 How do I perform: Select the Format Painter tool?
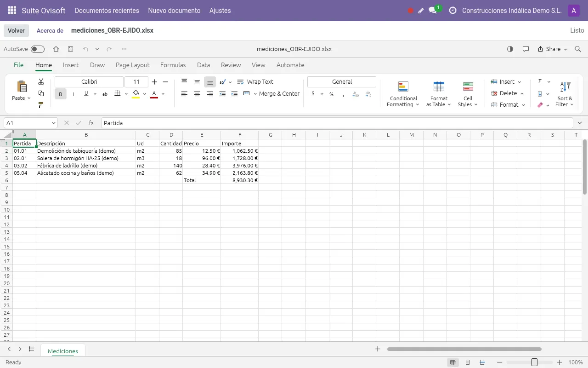[41, 105]
